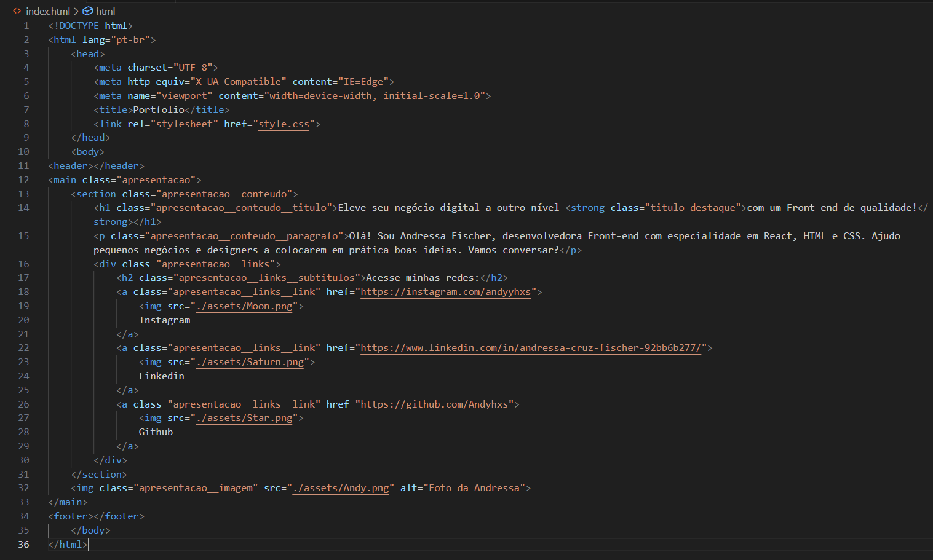This screenshot has width=933, height=560.
Task: Click the html symbol cube icon in breadcrumbs
Action: tap(88, 11)
